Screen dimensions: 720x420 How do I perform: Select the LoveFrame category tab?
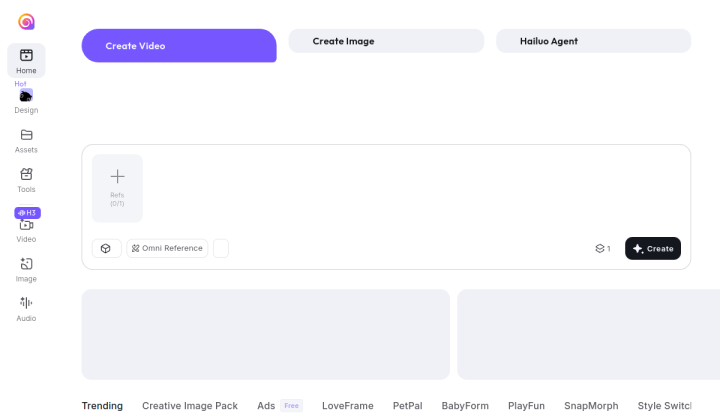coord(348,406)
